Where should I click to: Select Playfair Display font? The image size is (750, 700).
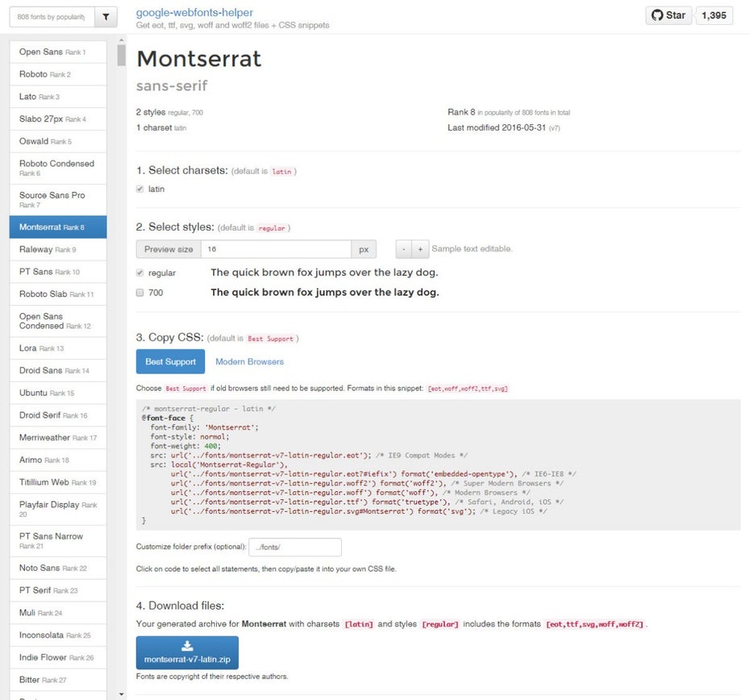(58, 509)
